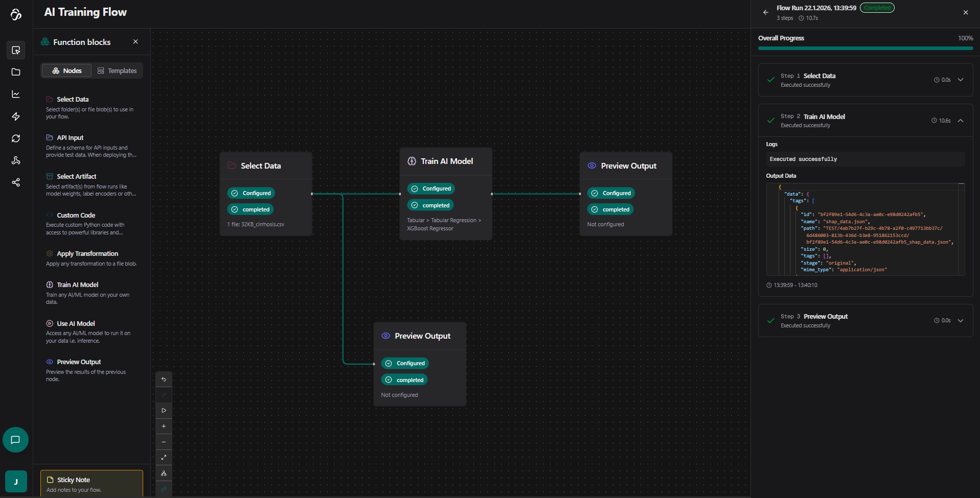The height and width of the screenshot is (498, 980).
Task: Collapse Step 2 Train AI Model details
Action: [961, 121]
